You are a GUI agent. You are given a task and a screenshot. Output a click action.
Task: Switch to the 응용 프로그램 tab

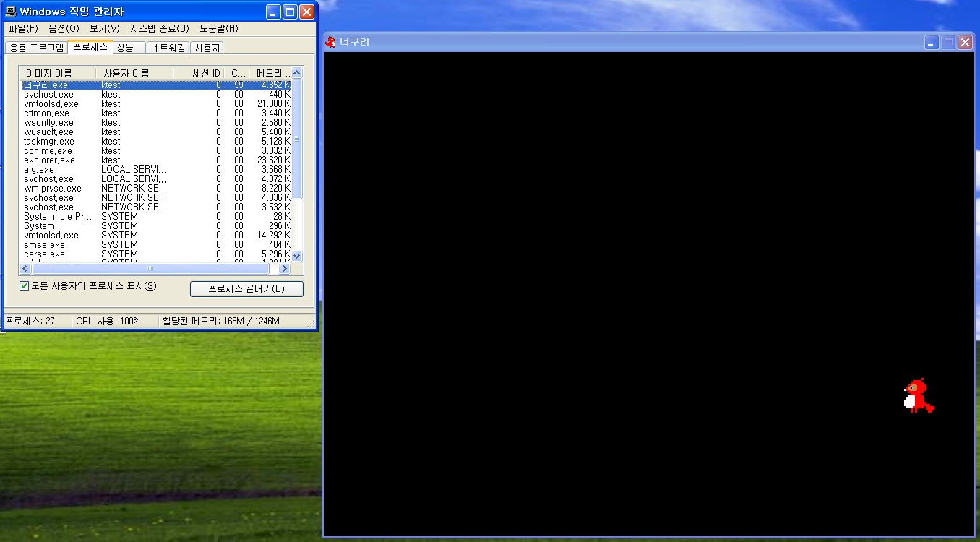pyautogui.click(x=35, y=48)
